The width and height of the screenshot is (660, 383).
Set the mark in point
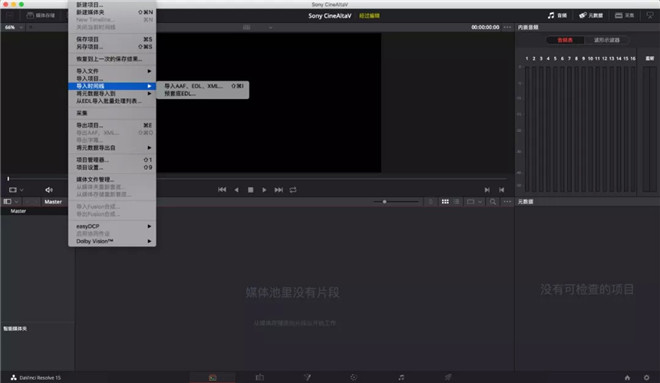click(x=487, y=190)
